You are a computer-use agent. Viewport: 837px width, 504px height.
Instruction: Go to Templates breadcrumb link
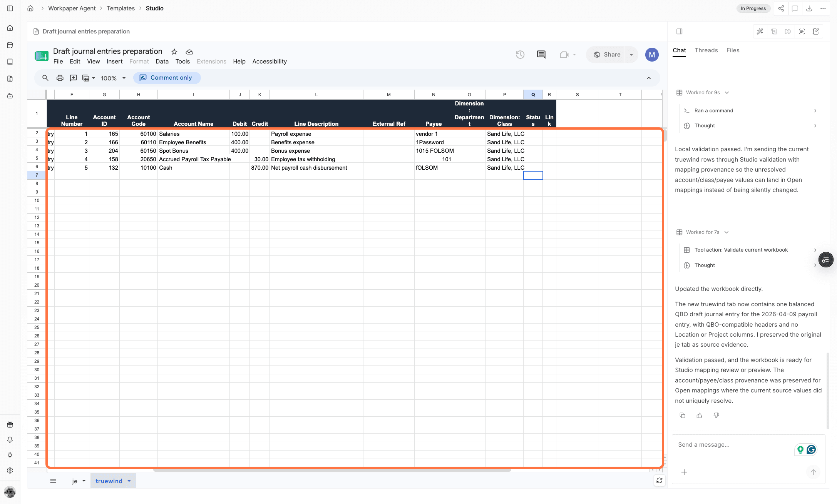click(121, 8)
